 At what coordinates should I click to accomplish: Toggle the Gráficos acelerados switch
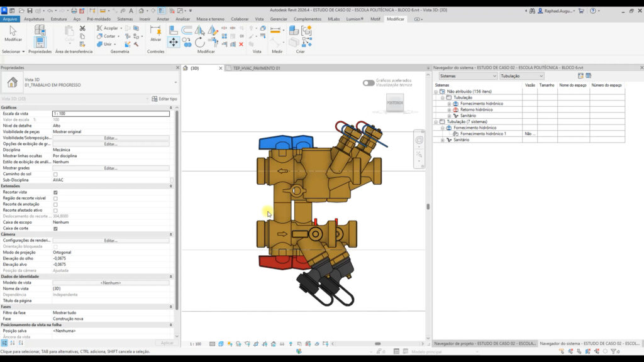point(369,83)
